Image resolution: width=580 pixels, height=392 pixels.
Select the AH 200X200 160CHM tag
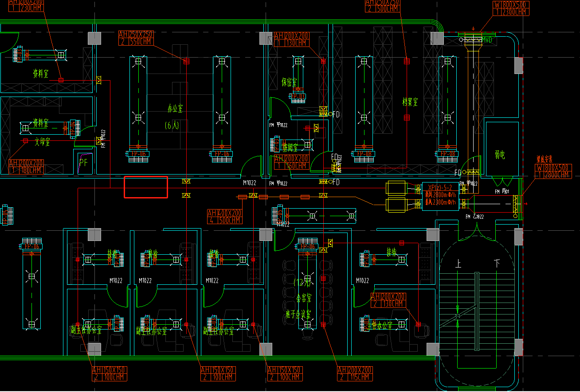(x=291, y=162)
